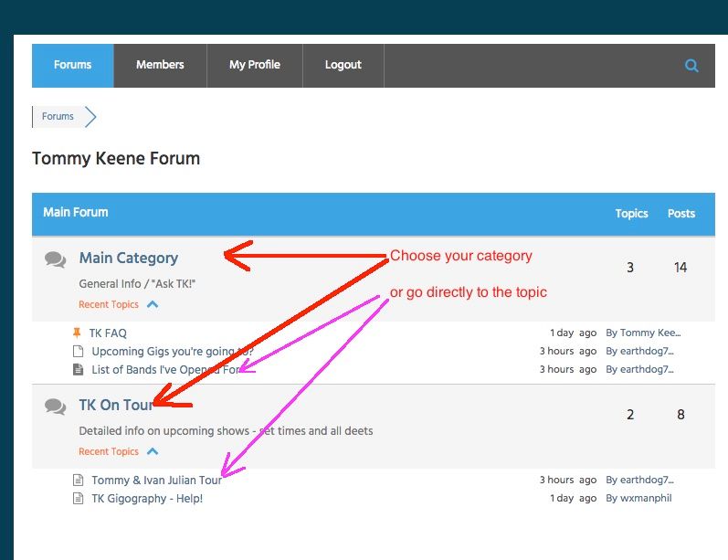Open the Upcoming Gigs you're going to topic
This screenshot has width=728, height=560.
(173, 352)
